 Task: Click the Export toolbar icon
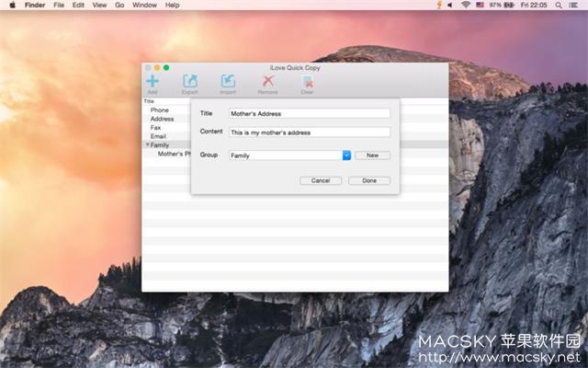pyautogui.click(x=190, y=81)
